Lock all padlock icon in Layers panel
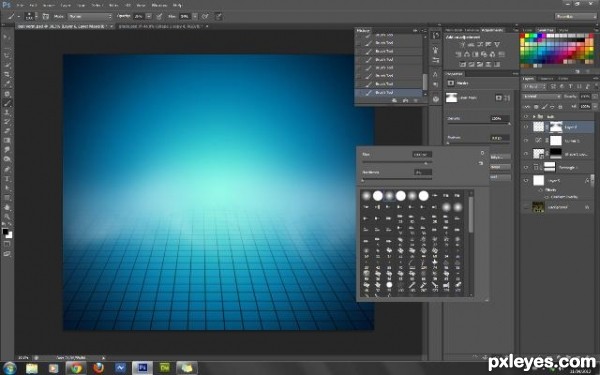The image size is (600, 375). (x=561, y=107)
